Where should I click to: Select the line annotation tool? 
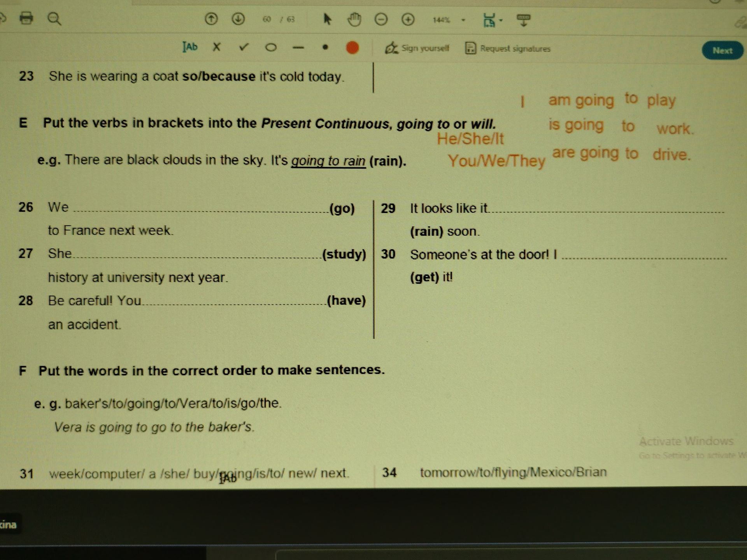[x=298, y=48]
